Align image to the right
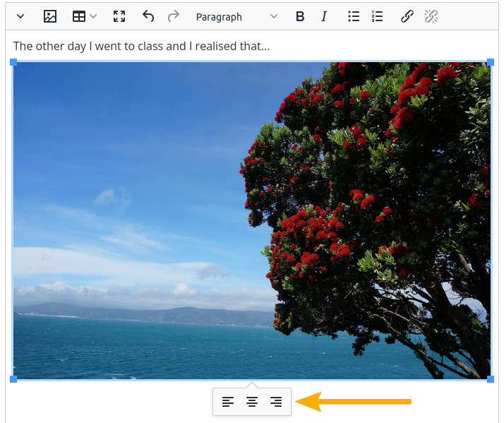 click(276, 402)
